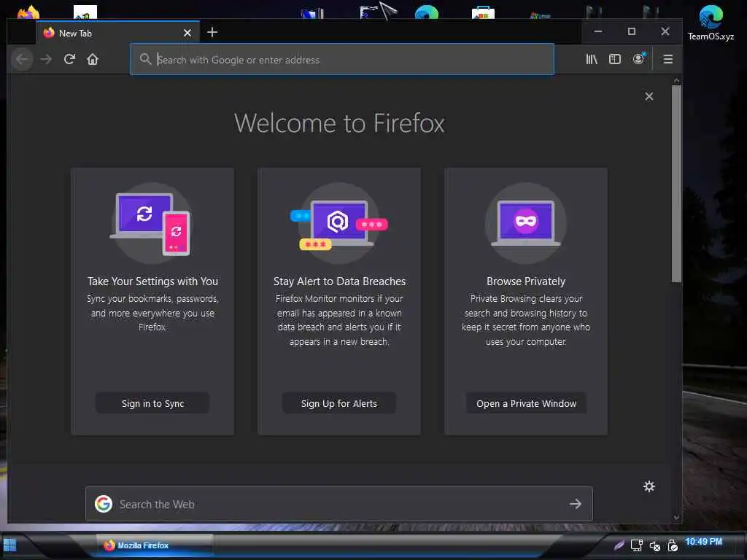Click the Google logo in search box
The image size is (747, 560).
pyautogui.click(x=104, y=504)
